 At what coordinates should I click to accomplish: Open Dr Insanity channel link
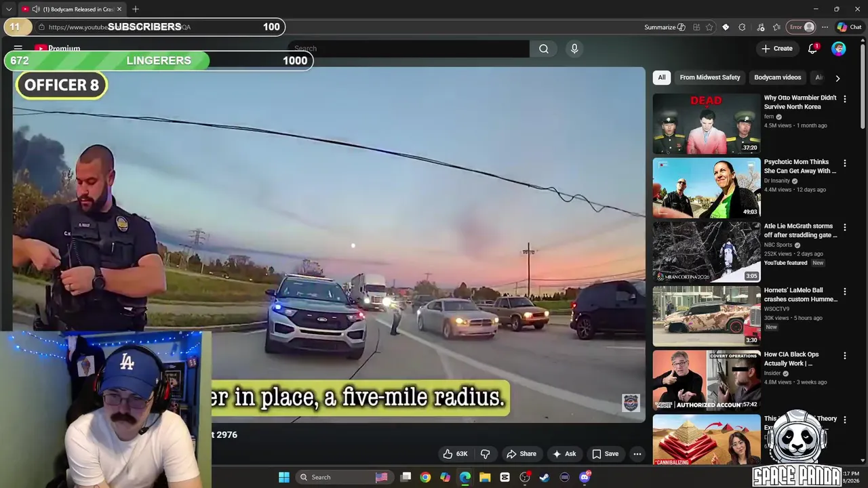pos(776,181)
